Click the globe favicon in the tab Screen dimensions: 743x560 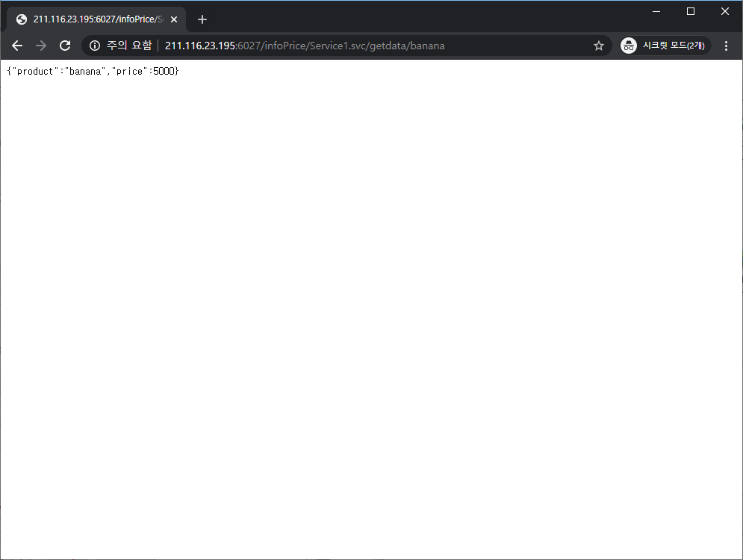click(x=22, y=19)
